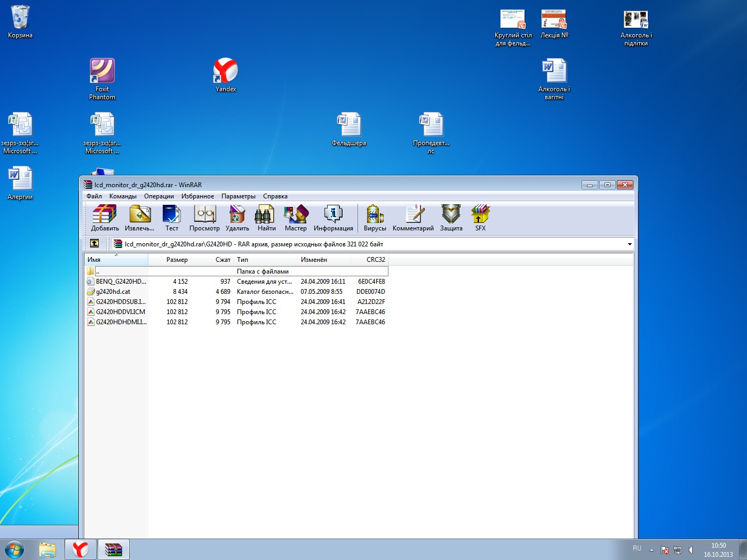
Task: Open the Найти (Find) binoculars tool
Action: click(x=266, y=218)
